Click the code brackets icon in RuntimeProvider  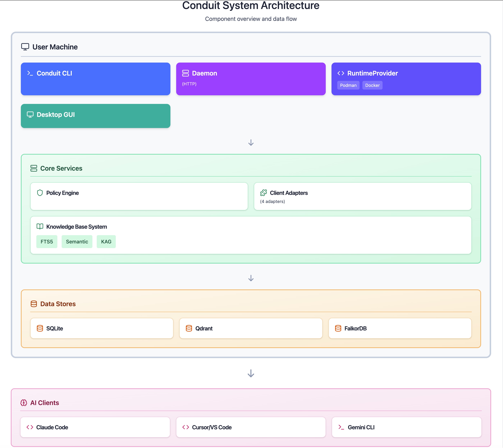341,73
